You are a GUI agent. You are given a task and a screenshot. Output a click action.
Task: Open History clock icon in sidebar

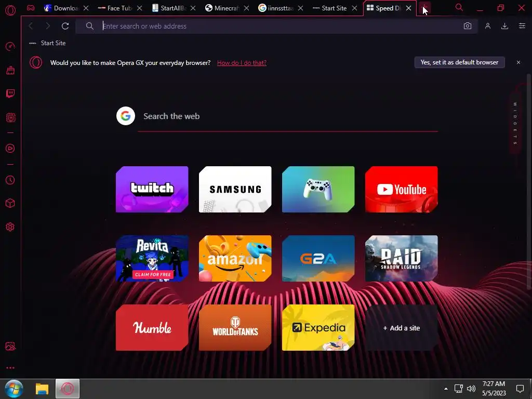(x=10, y=180)
